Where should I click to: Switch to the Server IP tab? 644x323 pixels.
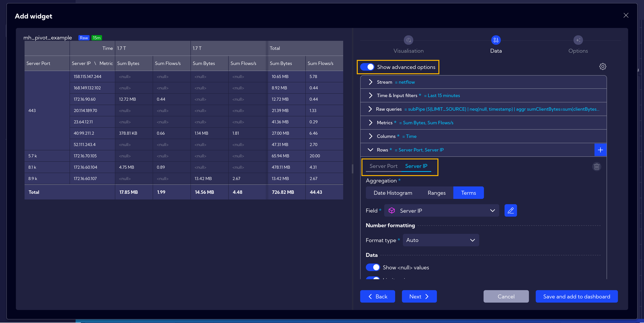(416, 166)
